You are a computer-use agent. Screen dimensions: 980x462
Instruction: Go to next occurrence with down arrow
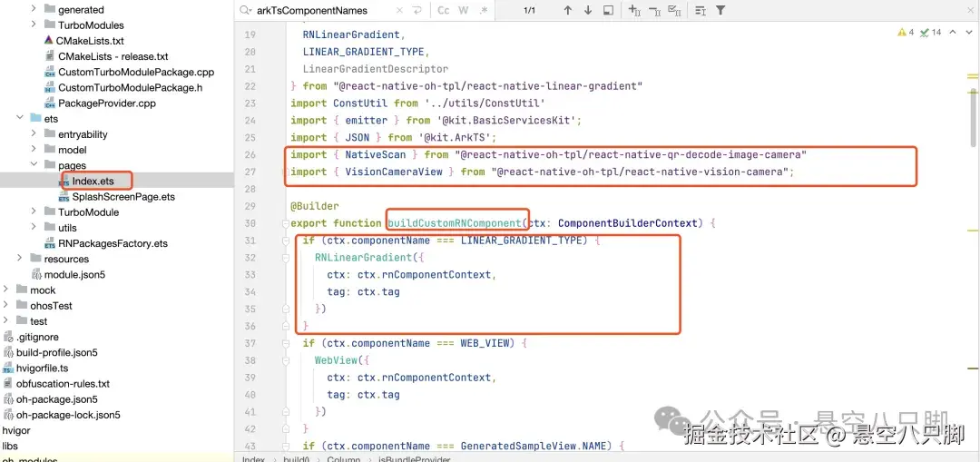(x=587, y=10)
